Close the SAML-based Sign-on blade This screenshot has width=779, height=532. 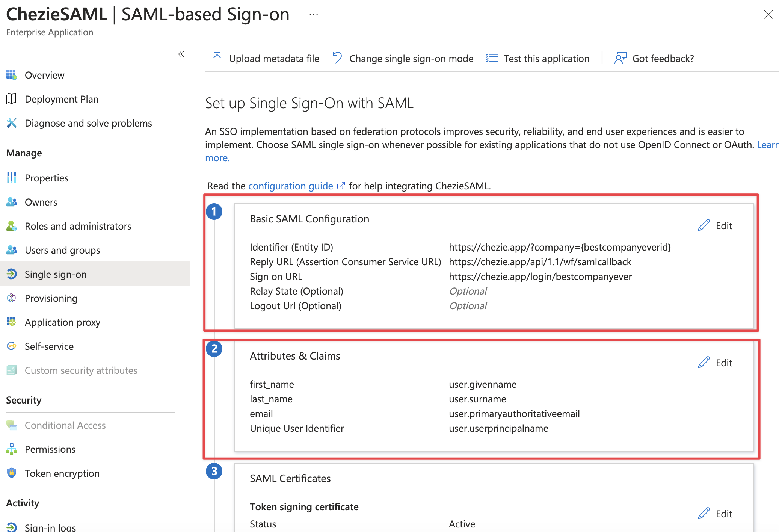click(x=768, y=15)
